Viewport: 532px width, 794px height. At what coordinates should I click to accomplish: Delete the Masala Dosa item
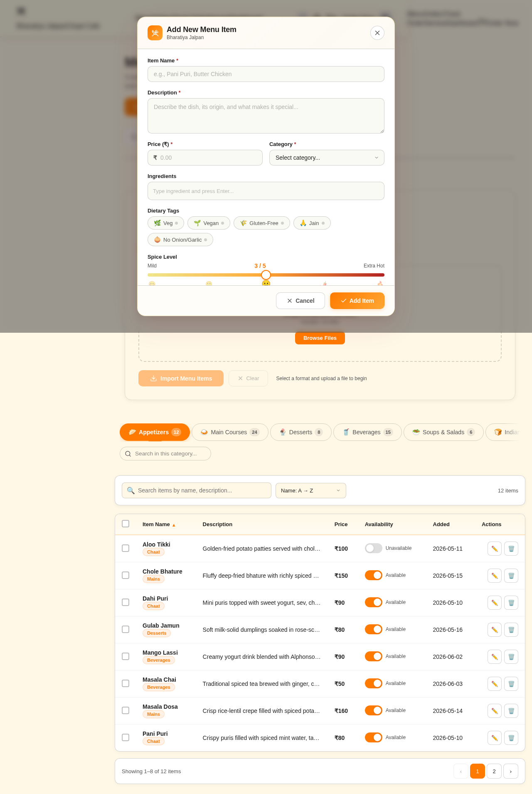(x=511, y=711)
